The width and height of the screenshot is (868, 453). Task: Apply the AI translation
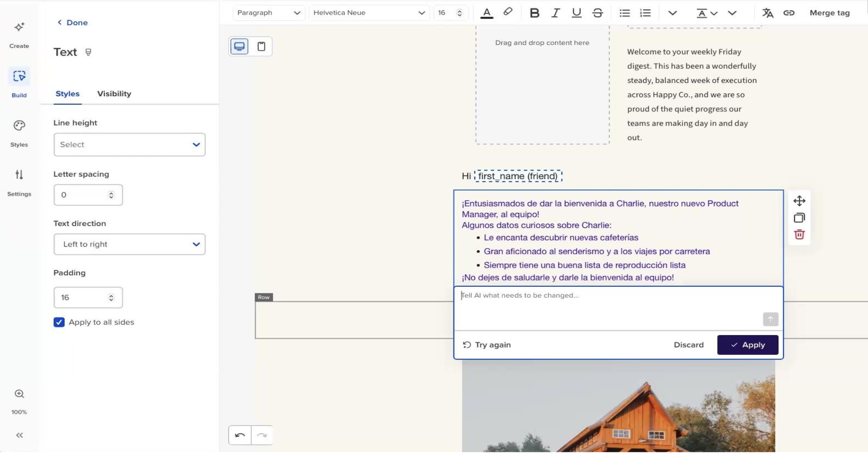click(748, 345)
